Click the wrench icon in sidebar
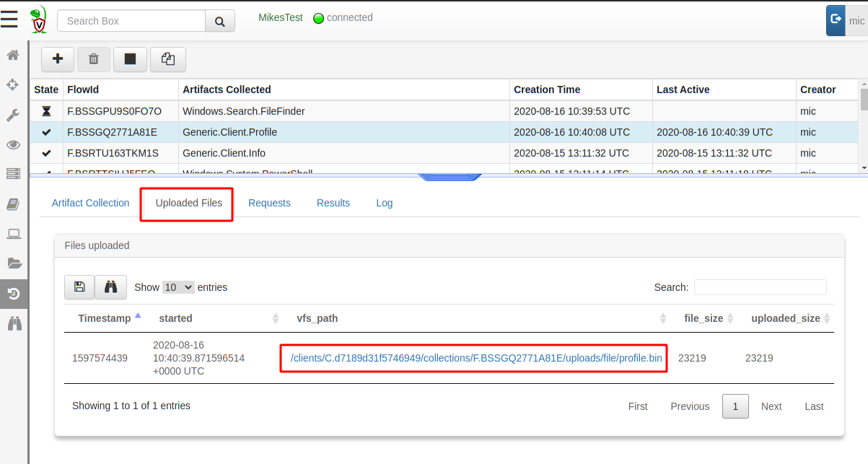 [x=13, y=115]
